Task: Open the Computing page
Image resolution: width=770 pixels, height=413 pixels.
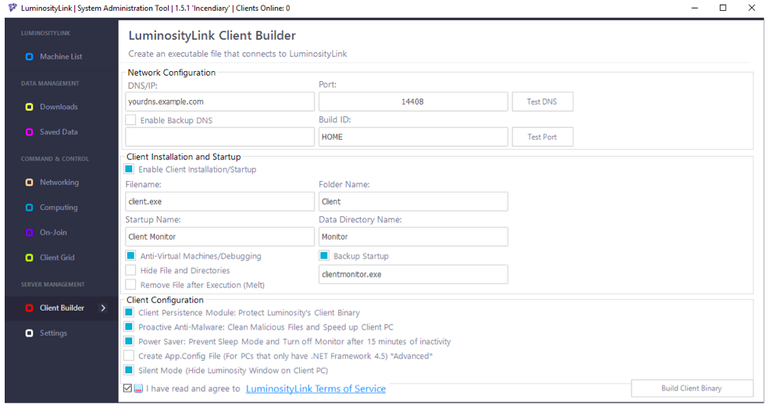Action: (x=58, y=207)
